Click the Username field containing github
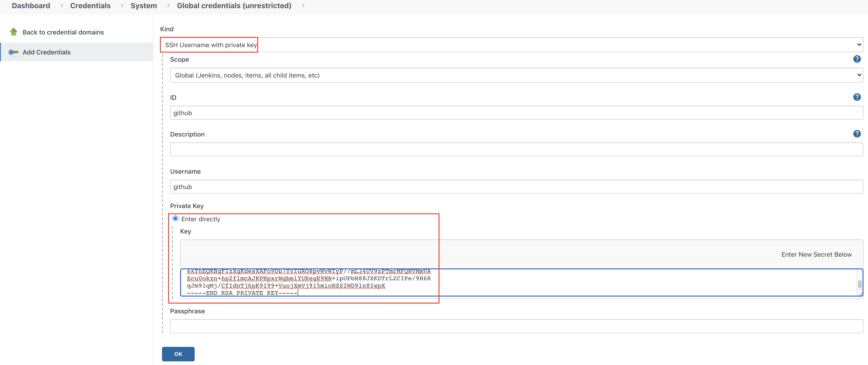The width and height of the screenshot is (868, 365). (516, 187)
